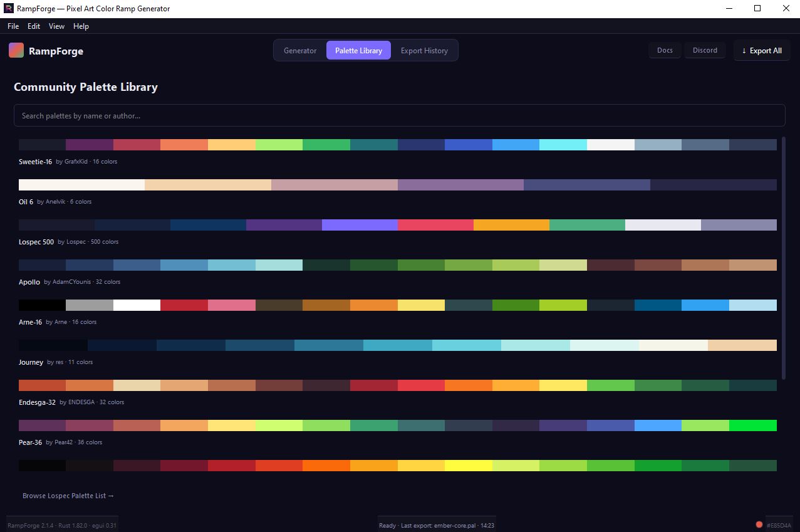Screen dimensions: 800x532
Task: Click 'by AdamCYounis · 32 colors' text
Action: coord(82,282)
